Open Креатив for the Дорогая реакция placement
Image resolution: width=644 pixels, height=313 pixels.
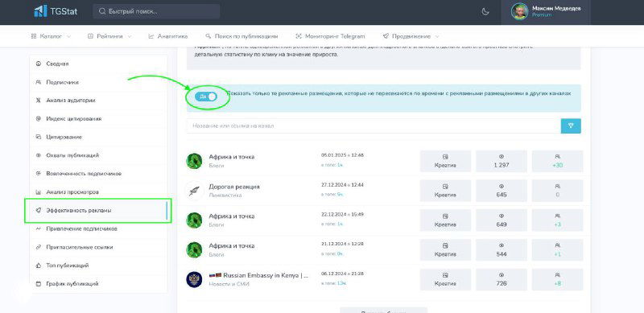(x=445, y=191)
